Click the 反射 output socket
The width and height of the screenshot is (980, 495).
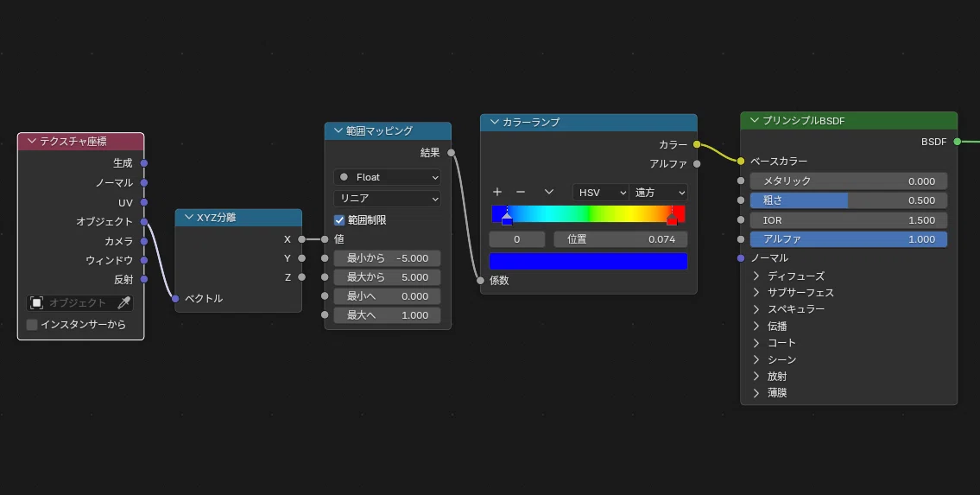pyautogui.click(x=143, y=279)
